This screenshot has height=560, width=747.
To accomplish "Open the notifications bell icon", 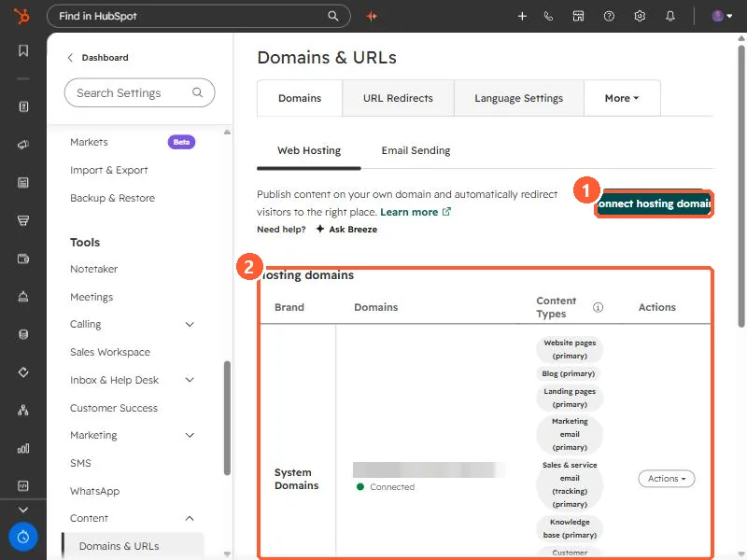I will point(670,16).
